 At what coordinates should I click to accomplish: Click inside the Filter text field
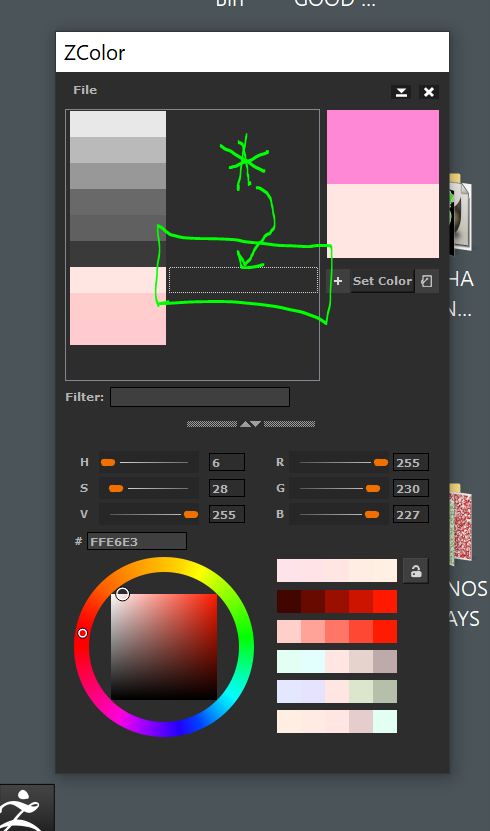(x=200, y=397)
